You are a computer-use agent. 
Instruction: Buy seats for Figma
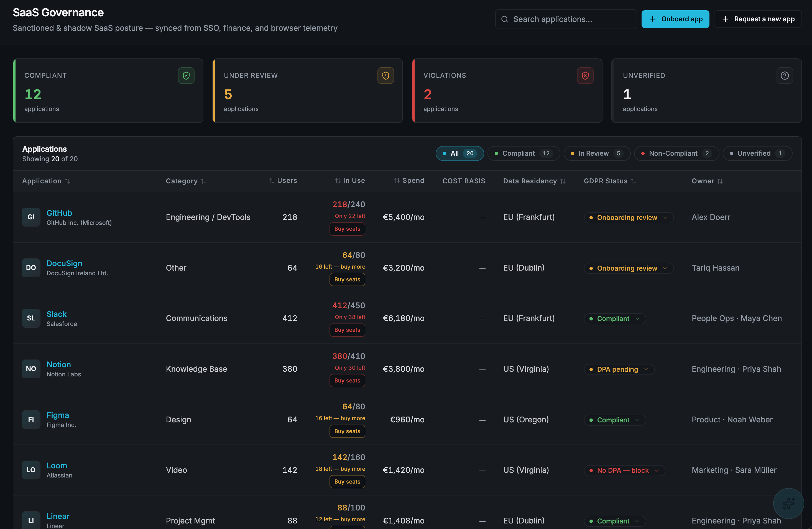(x=347, y=431)
